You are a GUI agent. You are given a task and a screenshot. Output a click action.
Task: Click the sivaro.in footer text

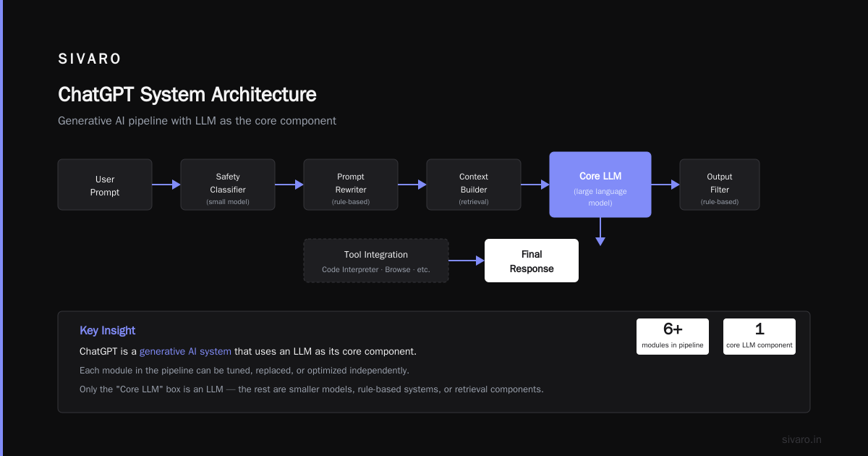pos(801,439)
